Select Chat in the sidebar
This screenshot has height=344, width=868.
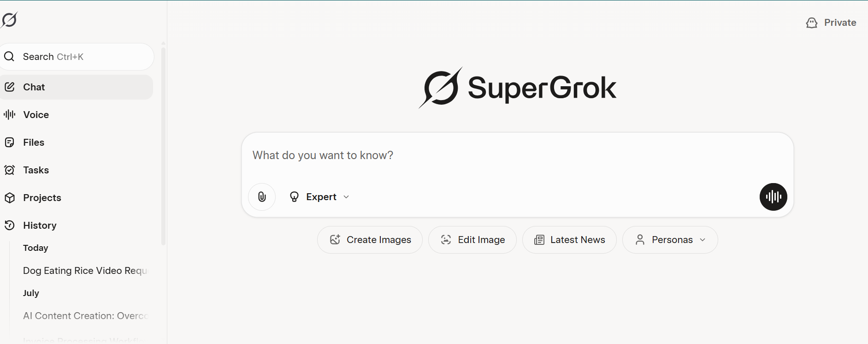34,87
